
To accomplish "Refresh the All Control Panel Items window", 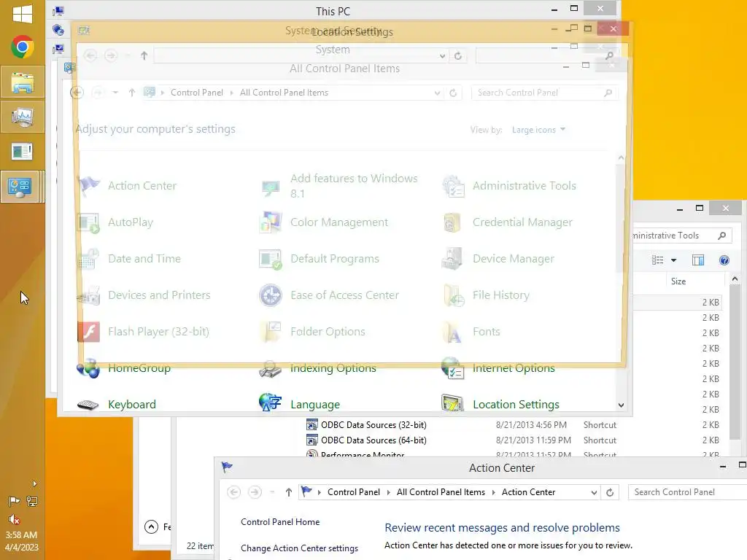I will [x=453, y=93].
